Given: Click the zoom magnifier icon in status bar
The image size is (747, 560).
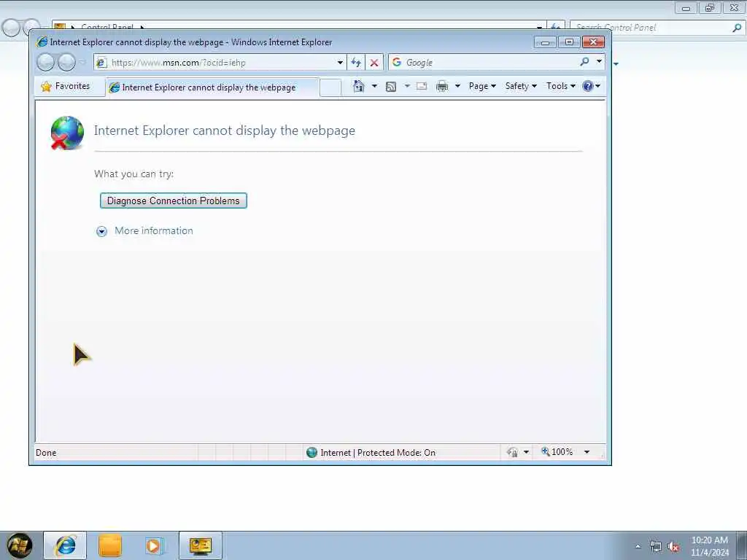Looking at the screenshot, I should (546, 451).
